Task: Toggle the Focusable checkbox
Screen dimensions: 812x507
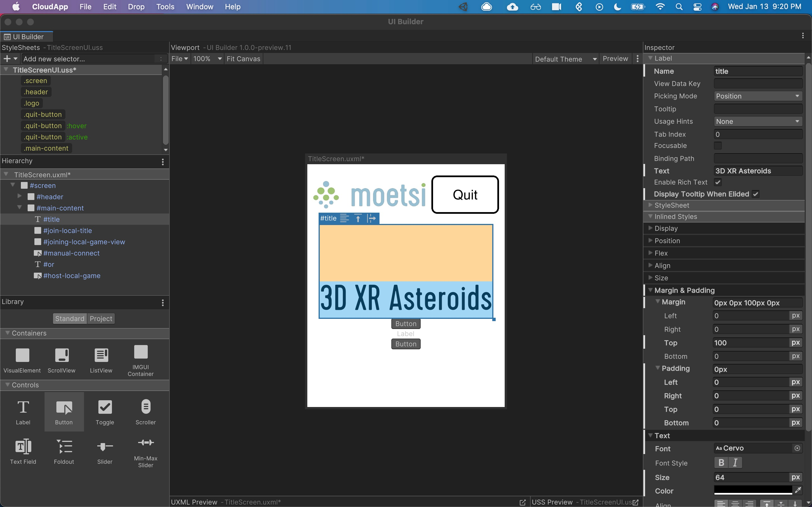Action: [718, 146]
